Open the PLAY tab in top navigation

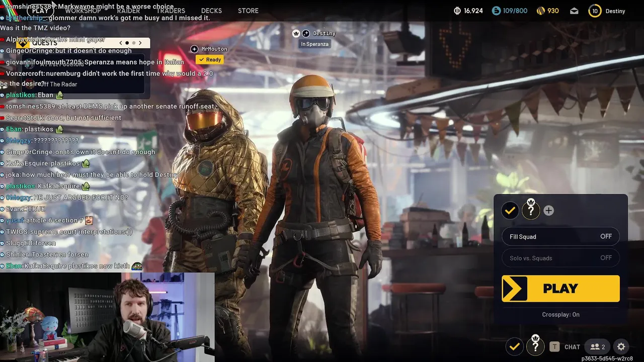41,10
